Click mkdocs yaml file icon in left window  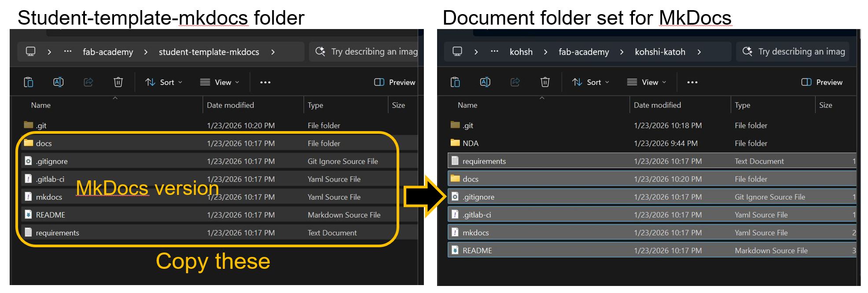(x=29, y=197)
